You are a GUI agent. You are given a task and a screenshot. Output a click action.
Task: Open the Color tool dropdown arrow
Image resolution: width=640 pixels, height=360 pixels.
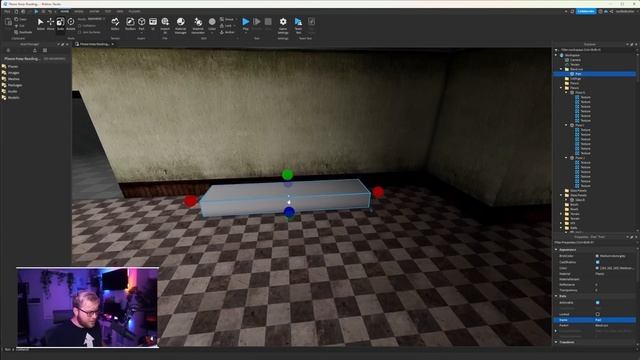(212, 33)
